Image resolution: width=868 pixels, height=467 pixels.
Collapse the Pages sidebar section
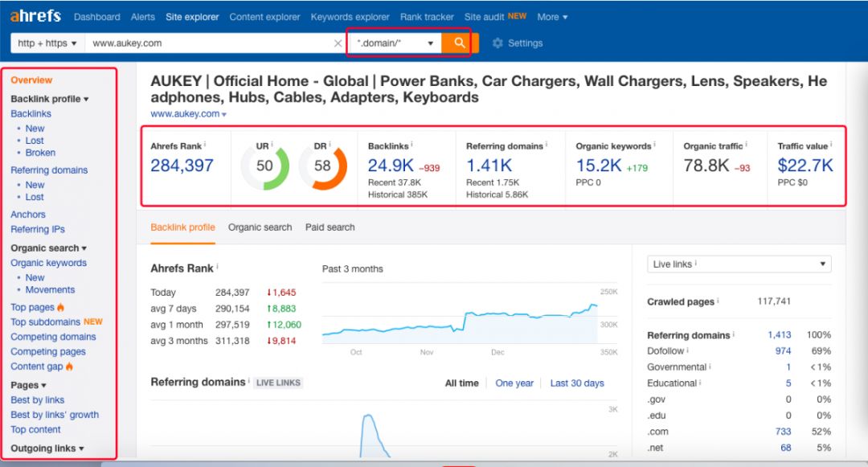(x=28, y=385)
